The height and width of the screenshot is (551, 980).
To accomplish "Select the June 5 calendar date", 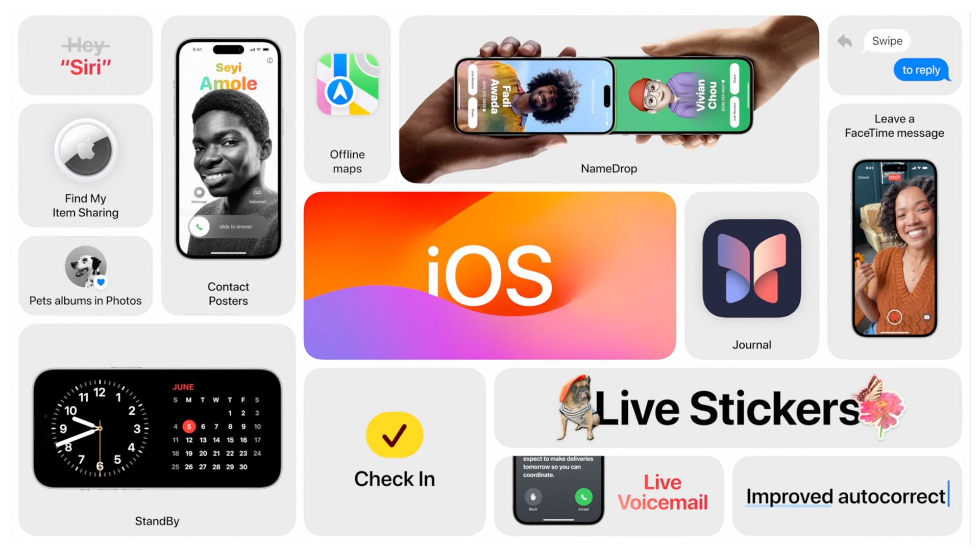I will pos(187,426).
